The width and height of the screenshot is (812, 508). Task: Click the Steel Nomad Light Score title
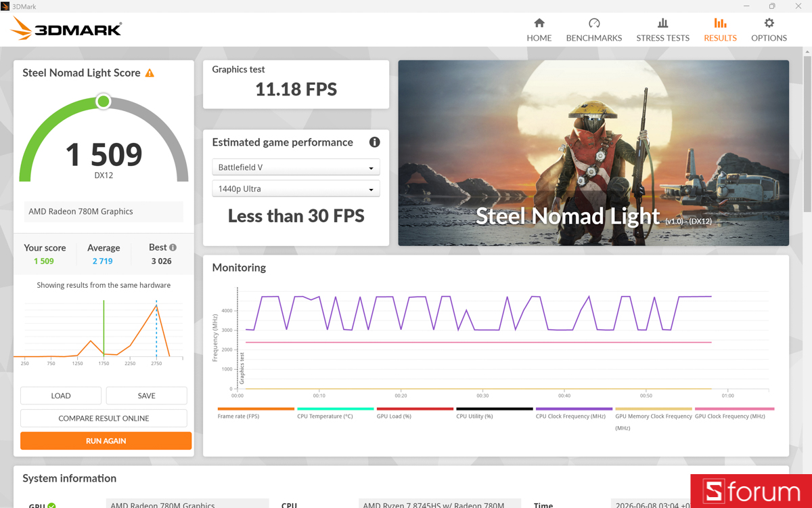coord(81,72)
